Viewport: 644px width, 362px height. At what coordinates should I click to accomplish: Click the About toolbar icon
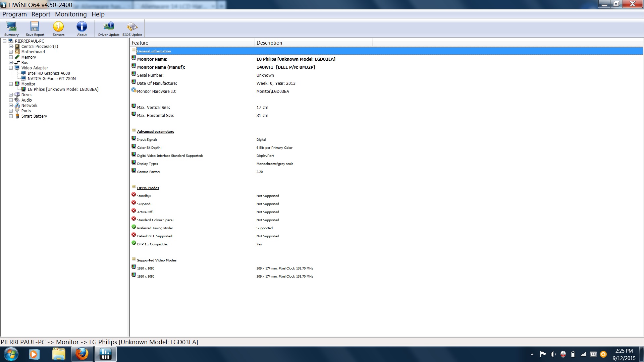[82, 28]
